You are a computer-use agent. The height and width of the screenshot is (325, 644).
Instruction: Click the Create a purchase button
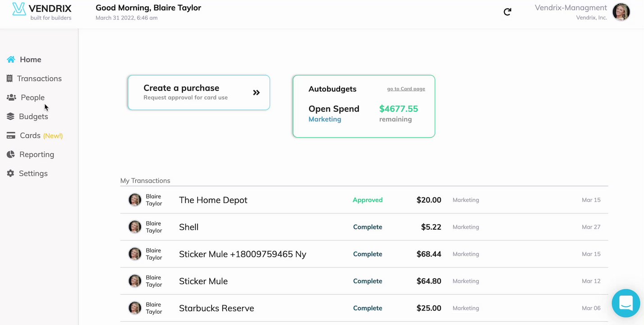(x=198, y=93)
